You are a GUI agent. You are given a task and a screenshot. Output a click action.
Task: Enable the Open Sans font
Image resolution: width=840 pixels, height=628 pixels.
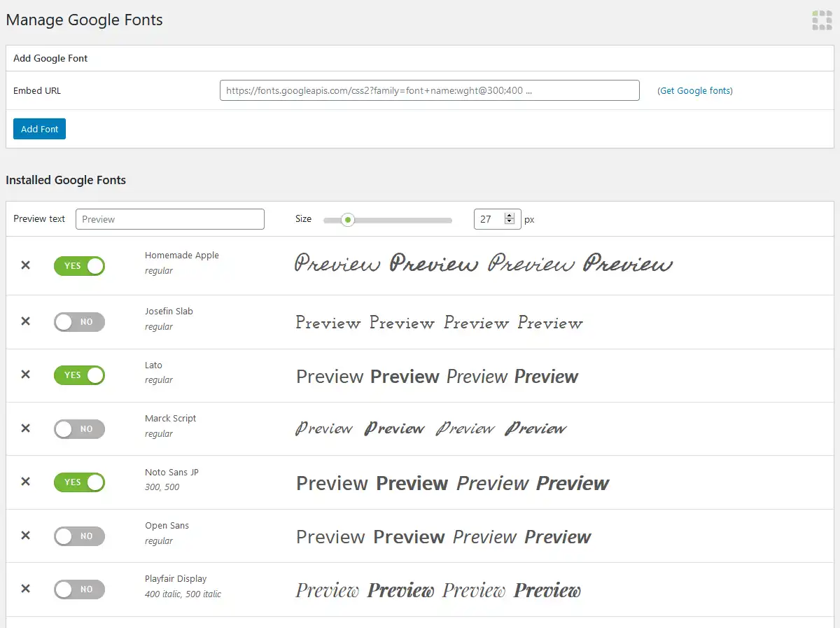tap(79, 536)
